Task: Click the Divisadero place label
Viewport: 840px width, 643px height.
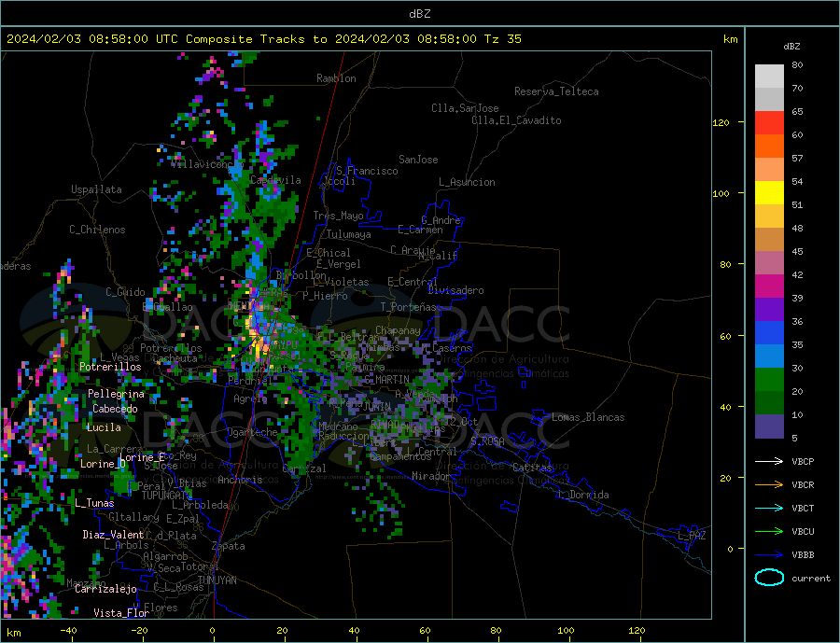Action: click(455, 290)
